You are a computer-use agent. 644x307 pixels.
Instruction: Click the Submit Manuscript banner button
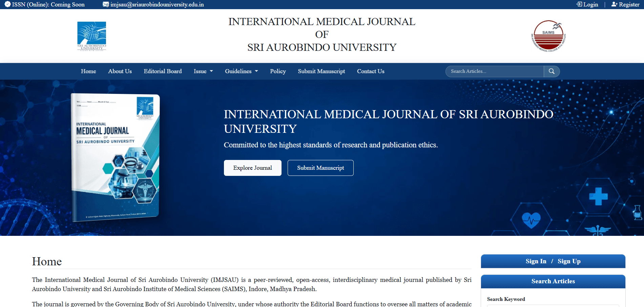point(320,168)
